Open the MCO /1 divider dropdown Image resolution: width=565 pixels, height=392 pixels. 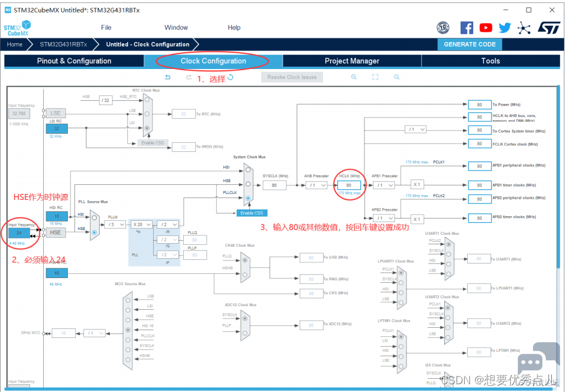click(94, 333)
